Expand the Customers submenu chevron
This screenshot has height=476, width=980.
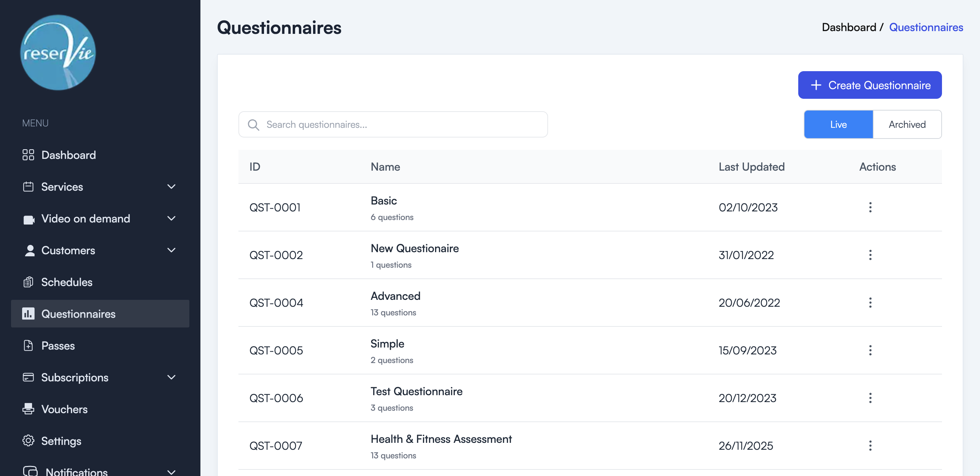(172, 250)
